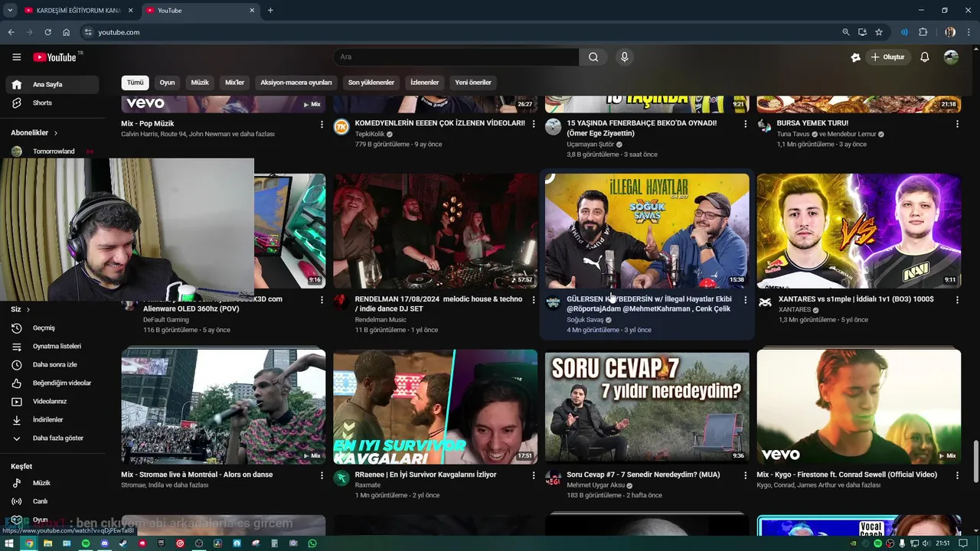This screenshot has width=980, height=551.
Task: Open options for RENDELMAN melodic house video
Action: 534,300
